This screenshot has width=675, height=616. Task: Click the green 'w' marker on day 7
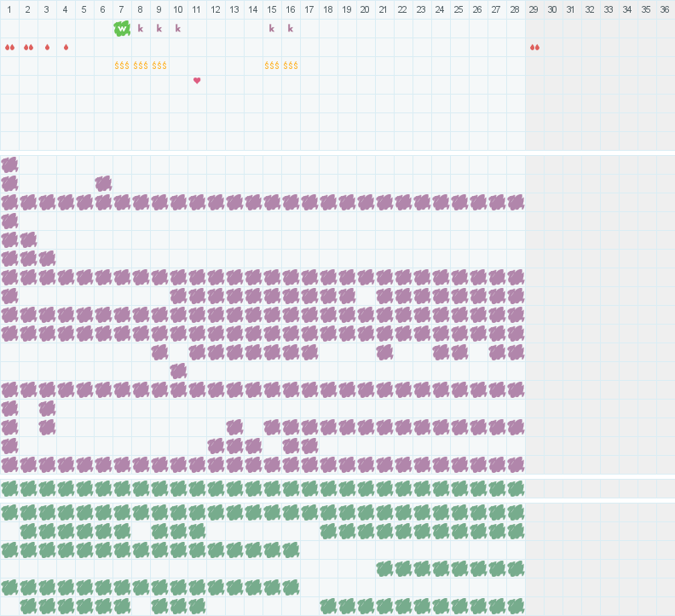tap(122, 28)
